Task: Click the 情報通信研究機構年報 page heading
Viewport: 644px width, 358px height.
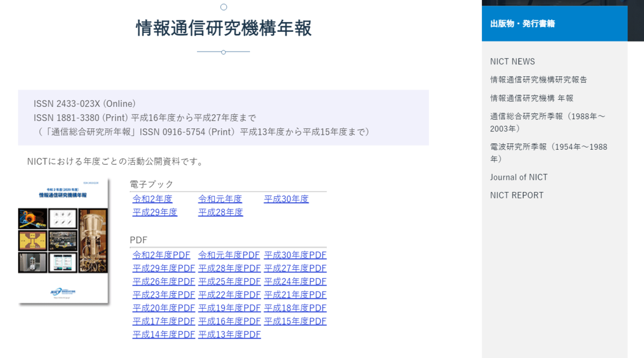Action: pos(224,28)
